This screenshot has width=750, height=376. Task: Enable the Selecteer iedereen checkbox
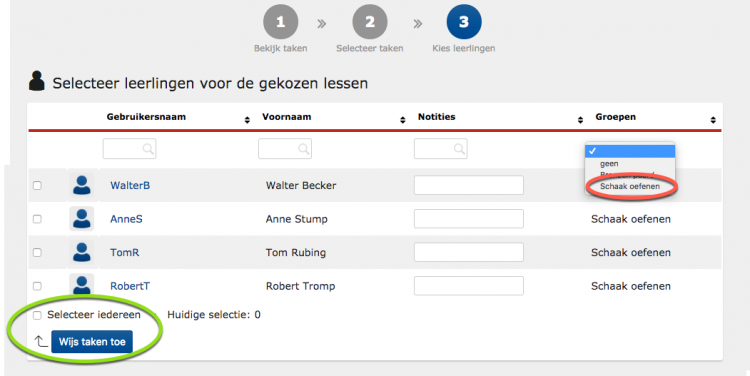(37, 315)
